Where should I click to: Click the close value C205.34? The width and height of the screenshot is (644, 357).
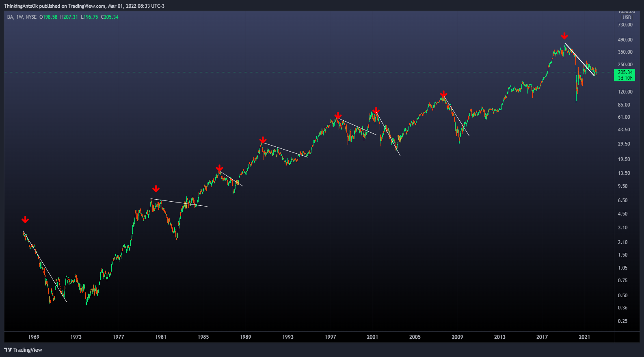110,17
